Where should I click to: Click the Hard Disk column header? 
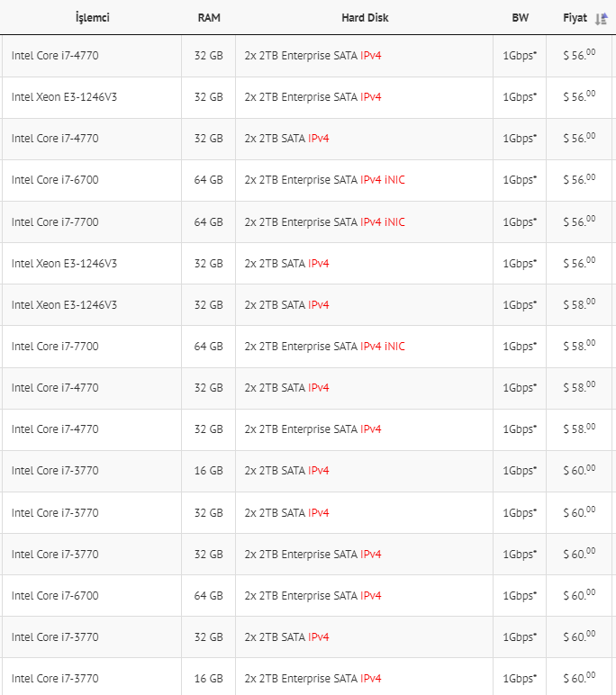365,18
